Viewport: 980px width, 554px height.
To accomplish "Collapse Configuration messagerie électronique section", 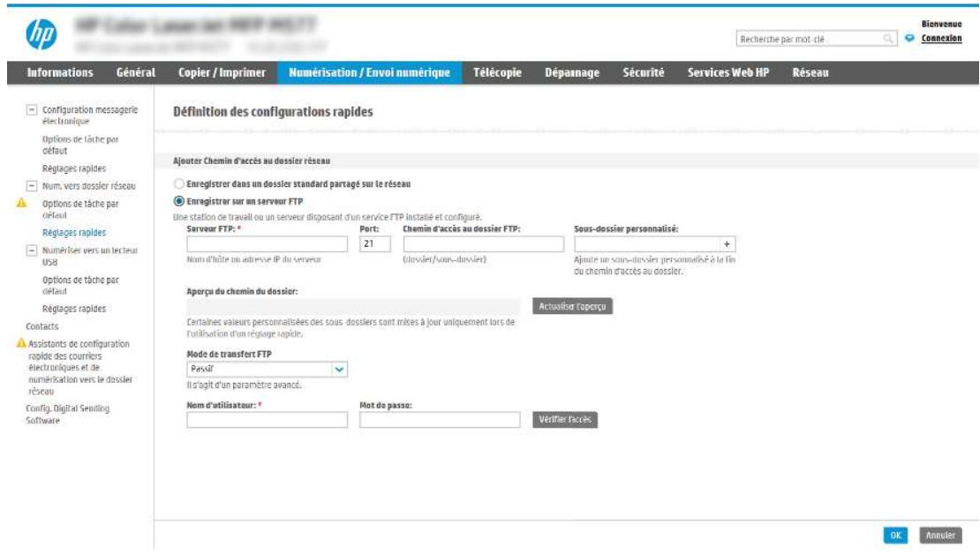I will (31, 110).
